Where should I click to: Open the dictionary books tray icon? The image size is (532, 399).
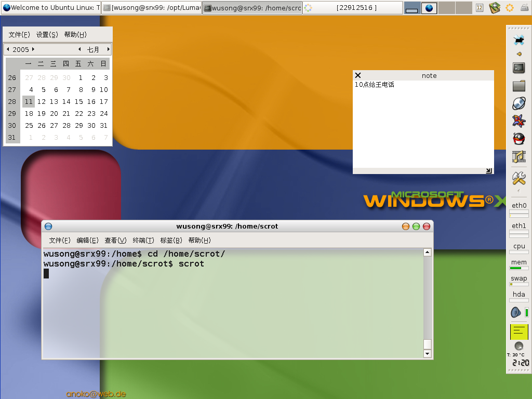[495, 7]
